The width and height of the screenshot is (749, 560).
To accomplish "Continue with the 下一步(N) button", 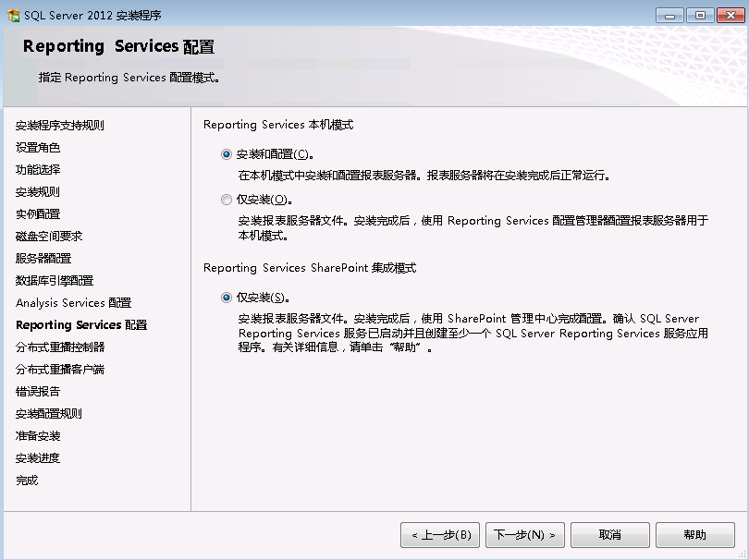I will pos(525,535).
